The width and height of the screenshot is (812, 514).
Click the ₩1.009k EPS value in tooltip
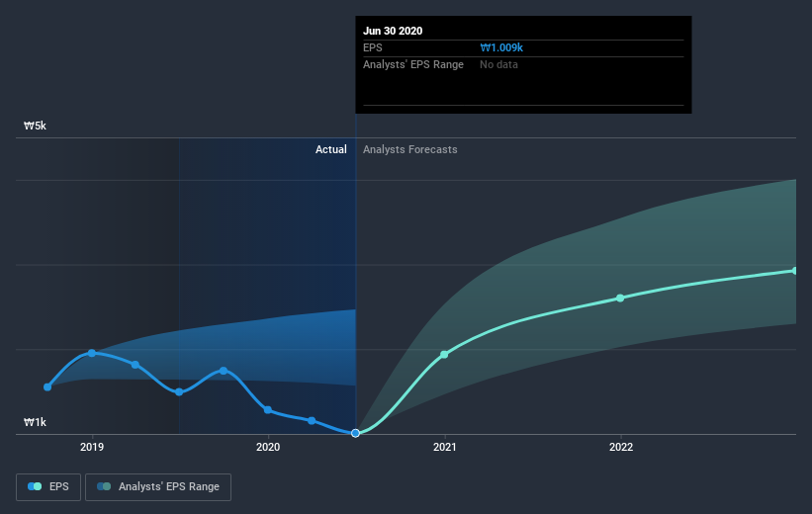click(x=501, y=47)
